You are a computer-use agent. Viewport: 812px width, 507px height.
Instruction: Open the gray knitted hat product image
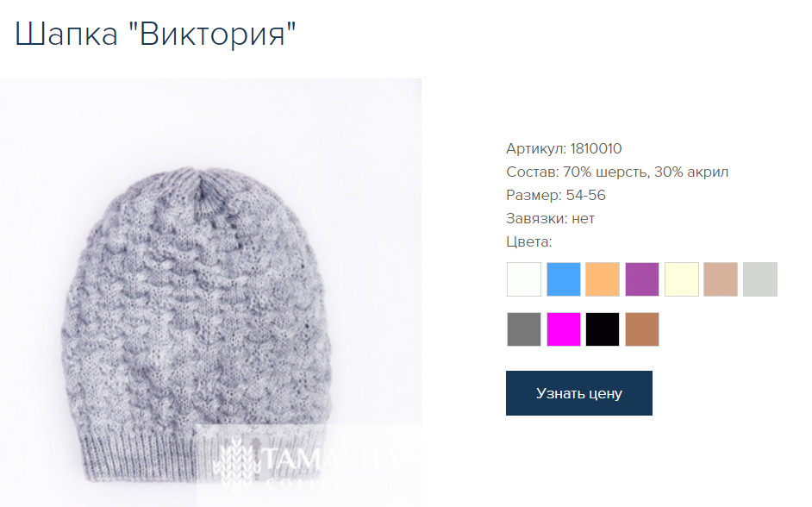click(x=210, y=292)
